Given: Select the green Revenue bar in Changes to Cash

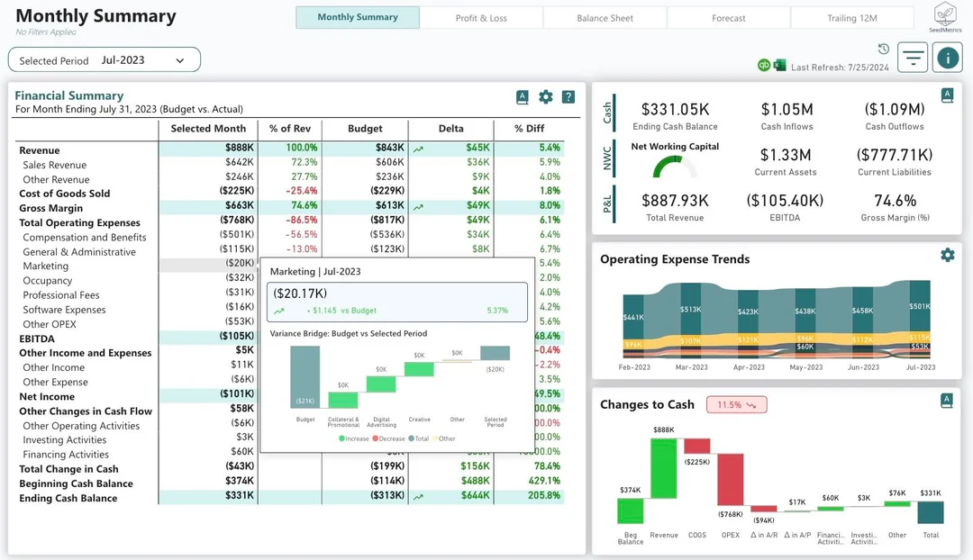Looking at the screenshot, I should coord(664,467).
